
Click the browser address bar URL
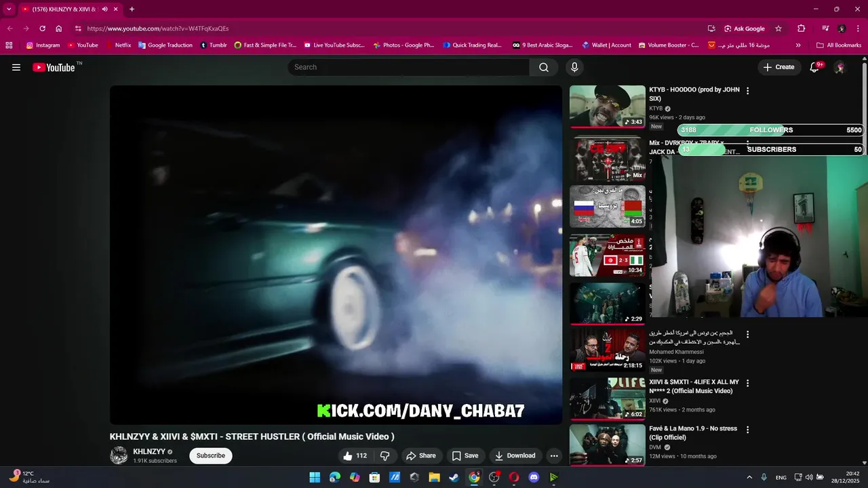[x=158, y=28]
